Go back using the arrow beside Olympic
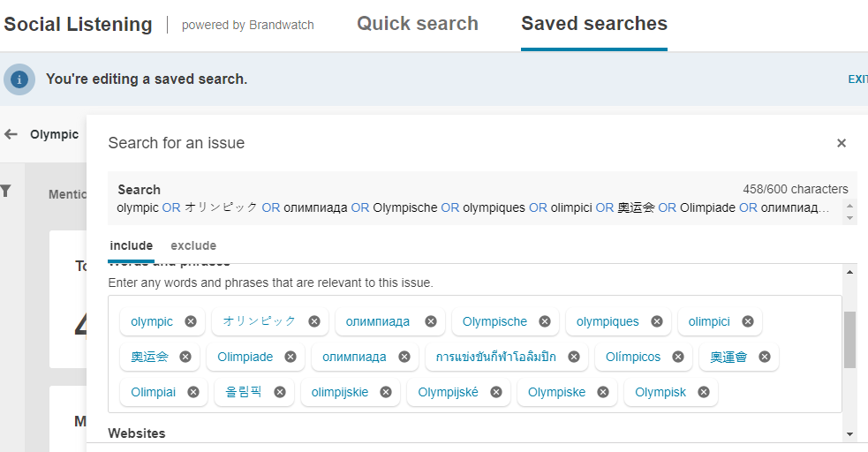 click(x=11, y=134)
